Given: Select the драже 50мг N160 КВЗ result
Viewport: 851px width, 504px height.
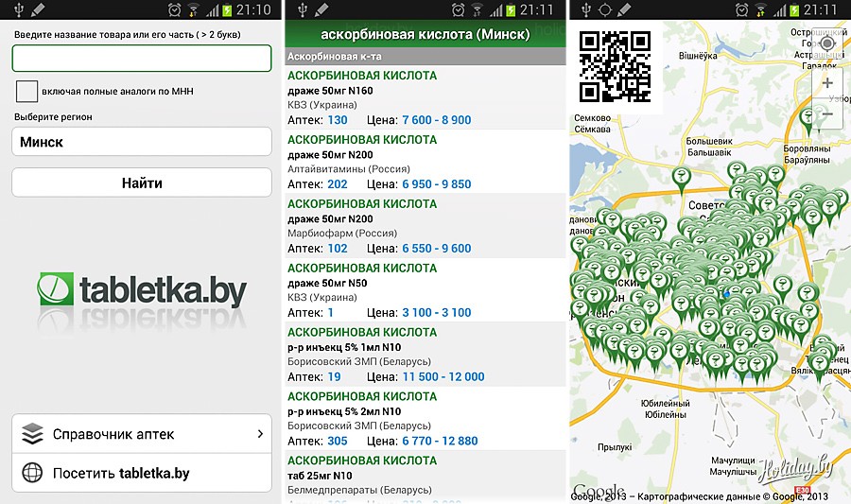Looking at the screenshot, I should (x=425, y=97).
